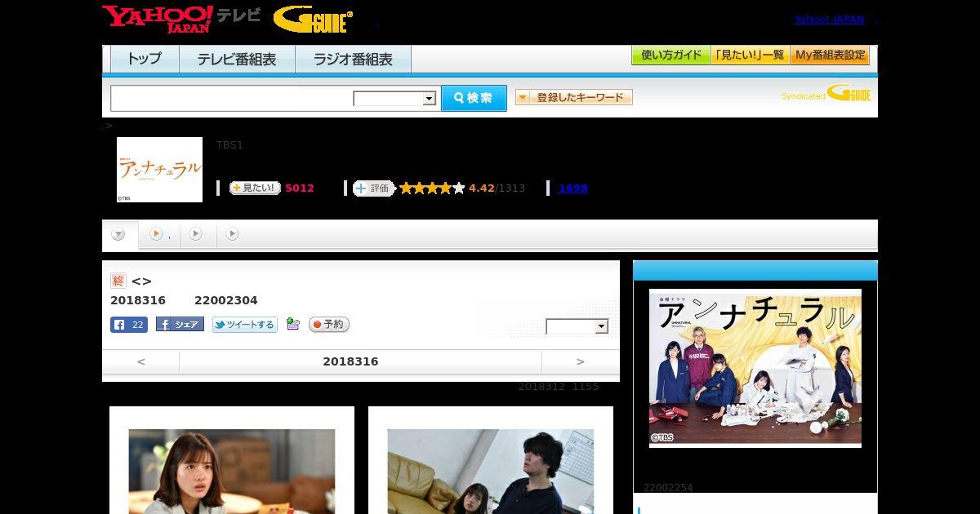
Task: Open the small アンナチュラル program thumbnail
Action: [159, 170]
